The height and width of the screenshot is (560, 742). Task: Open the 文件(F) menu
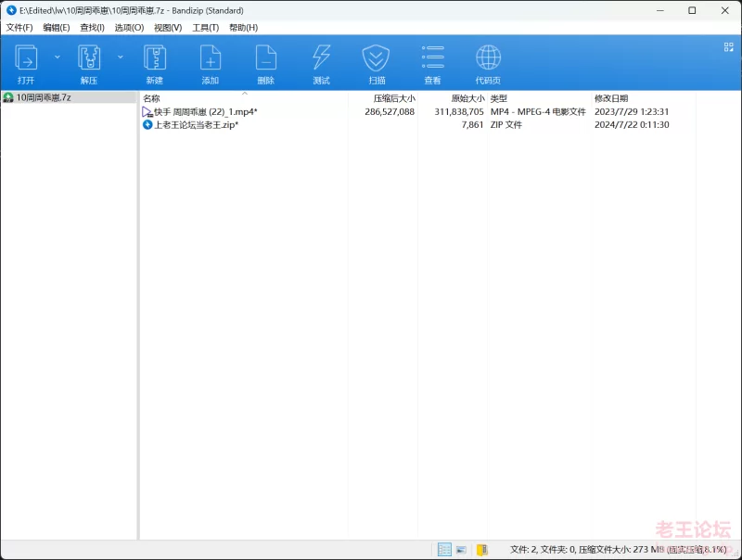(x=19, y=28)
